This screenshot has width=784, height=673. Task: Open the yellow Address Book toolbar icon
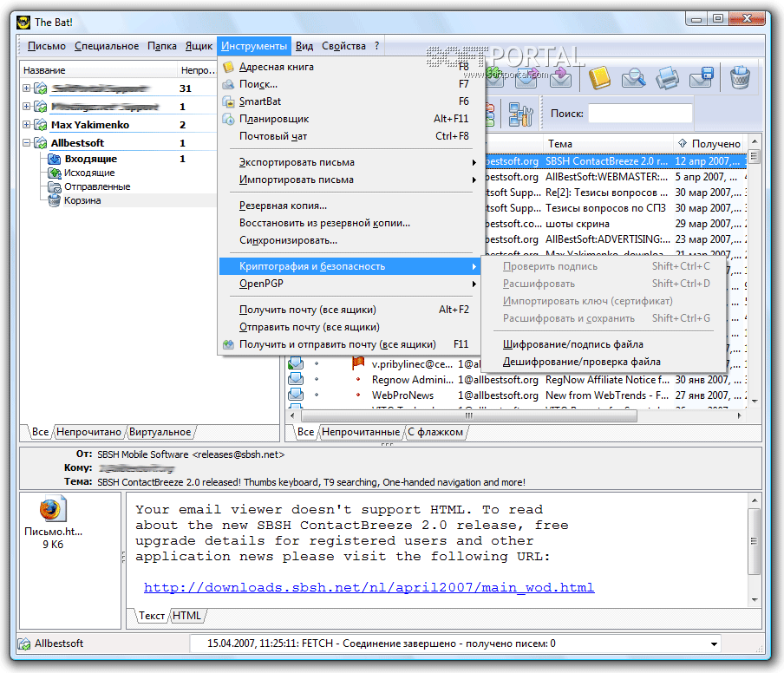click(x=599, y=77)
